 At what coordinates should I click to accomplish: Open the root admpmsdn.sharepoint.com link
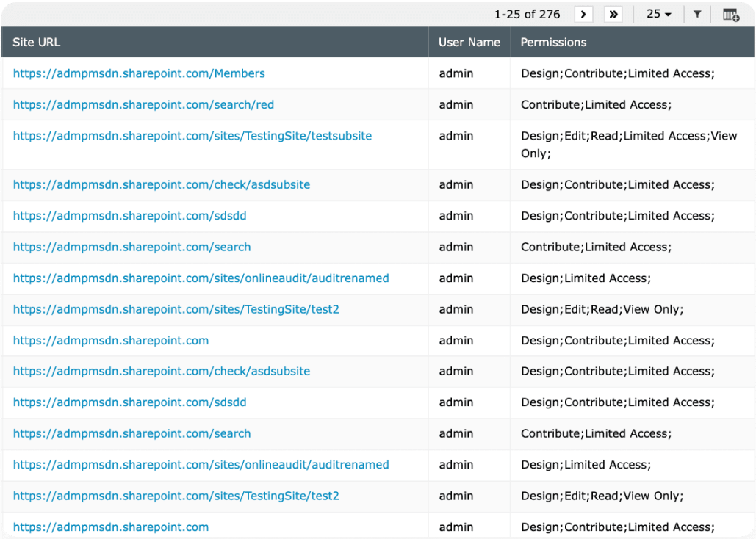click(x=111, y=340)
